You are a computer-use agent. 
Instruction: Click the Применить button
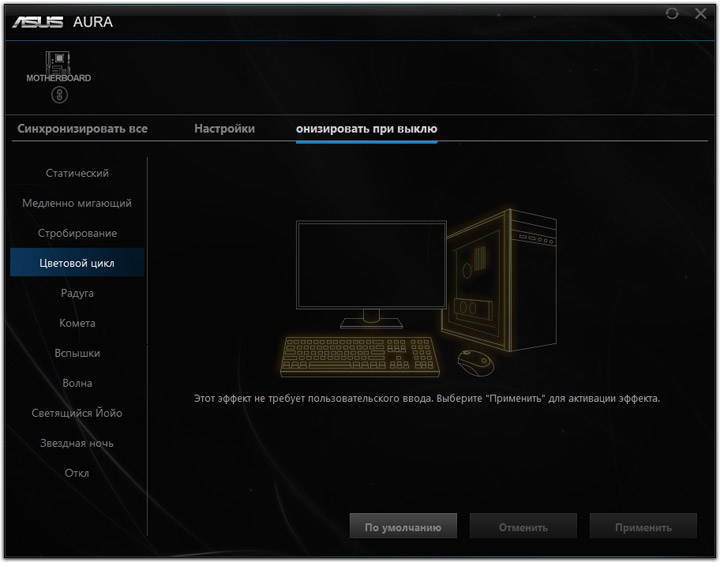coord(643,526)
